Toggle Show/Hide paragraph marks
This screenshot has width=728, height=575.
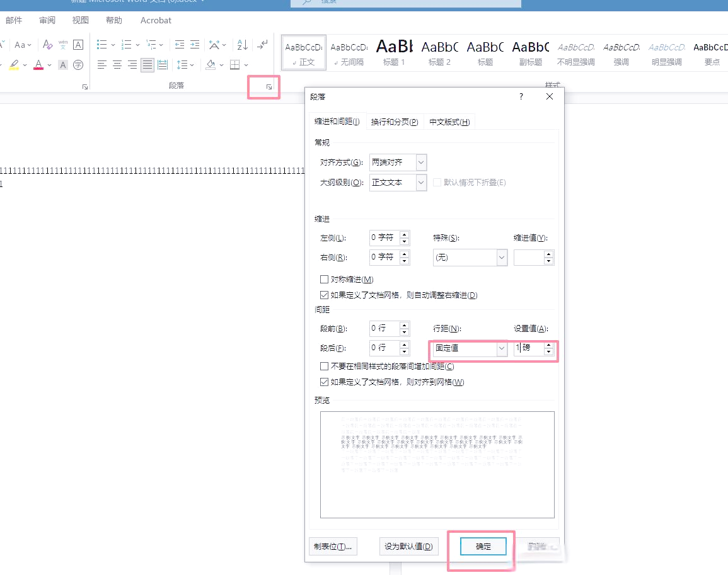pos(262,44)
